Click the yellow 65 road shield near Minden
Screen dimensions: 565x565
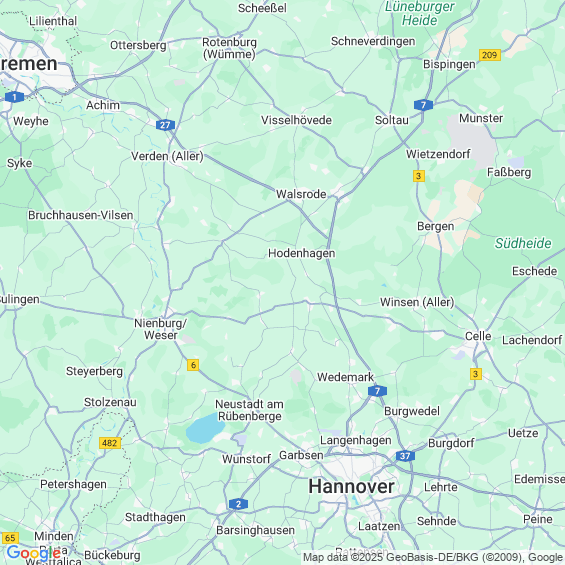[10, 538]
